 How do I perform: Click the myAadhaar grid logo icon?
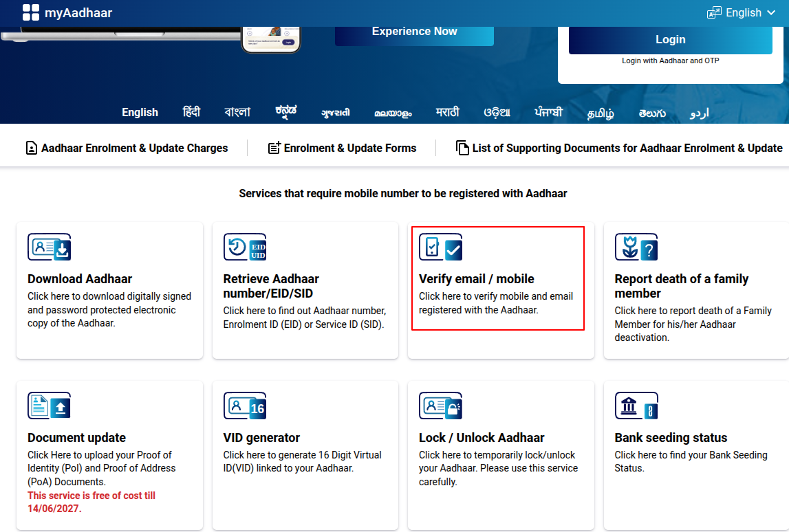(31, 12)
